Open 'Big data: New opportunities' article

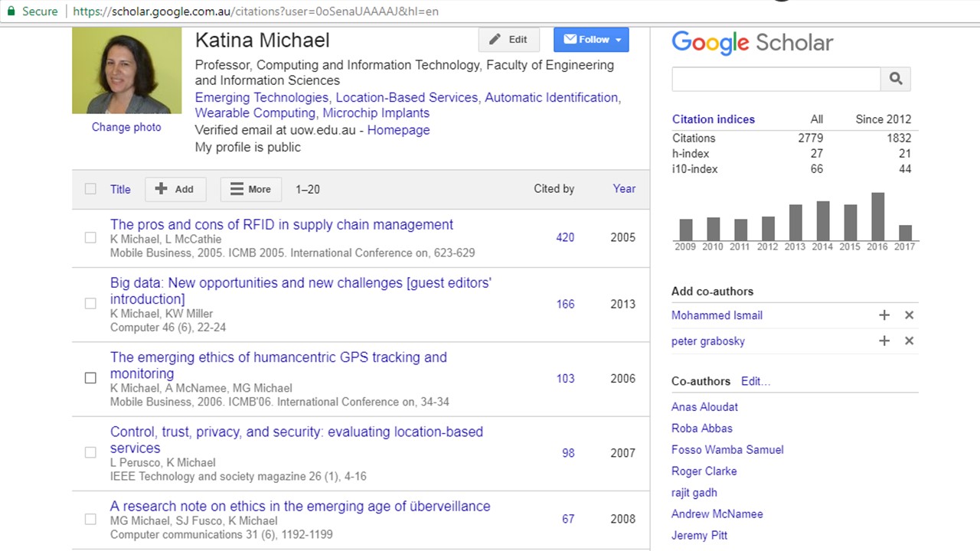pos(301,291)
